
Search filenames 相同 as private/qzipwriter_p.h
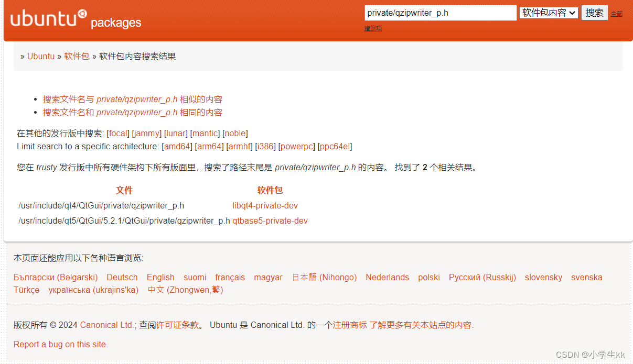[x=133, y=113]
